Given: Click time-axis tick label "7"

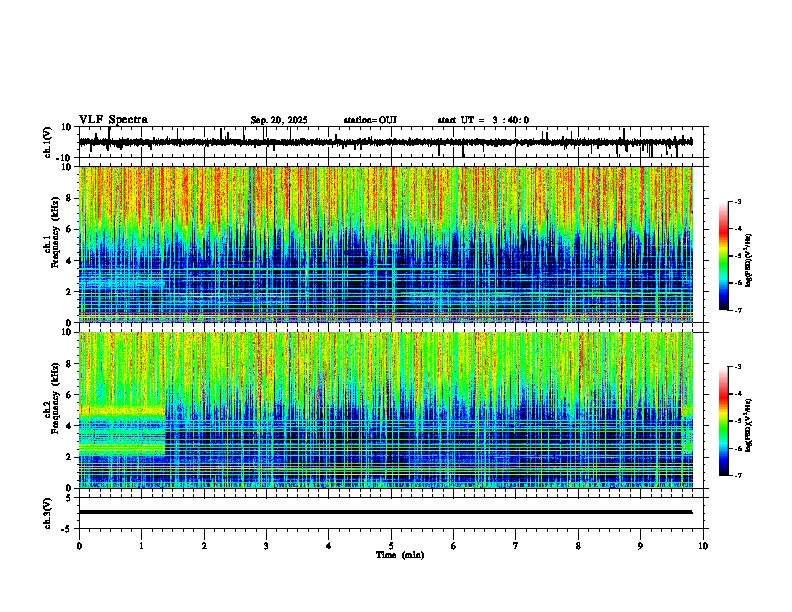Looking at the screenshot, I should [516, 546].
